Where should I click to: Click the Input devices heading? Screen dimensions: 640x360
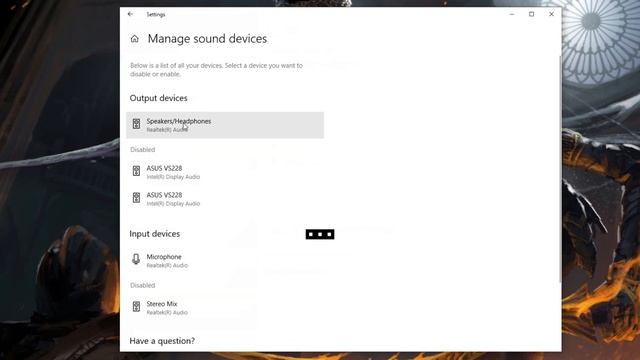click(155, 234)
